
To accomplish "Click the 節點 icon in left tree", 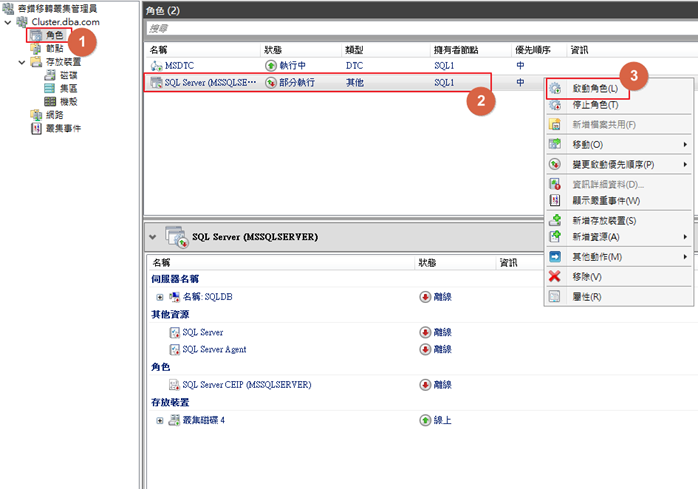I will coord(36,48).
